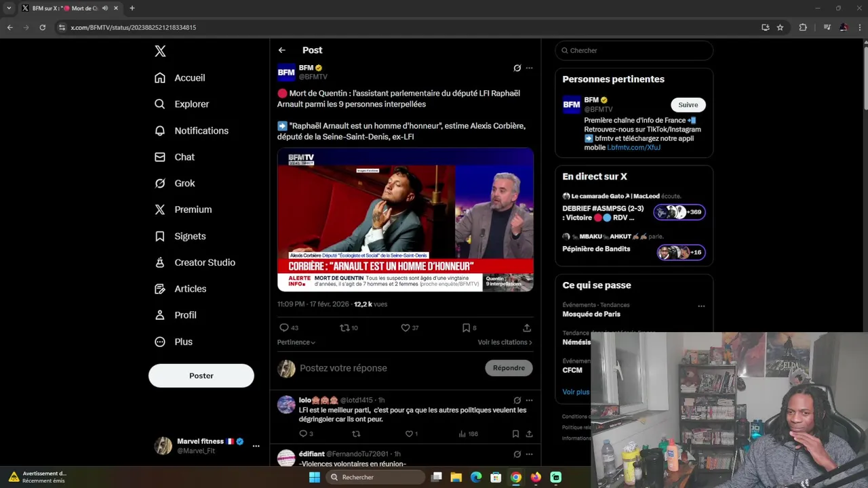868x488 pixels.
Task: Click the browser address bar
Action: 407,27
